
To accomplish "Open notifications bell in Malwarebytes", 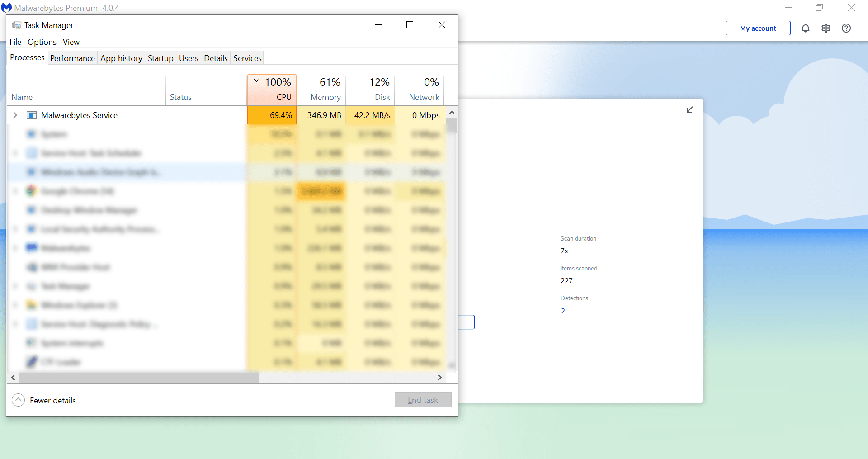I will tap(805, 28).
